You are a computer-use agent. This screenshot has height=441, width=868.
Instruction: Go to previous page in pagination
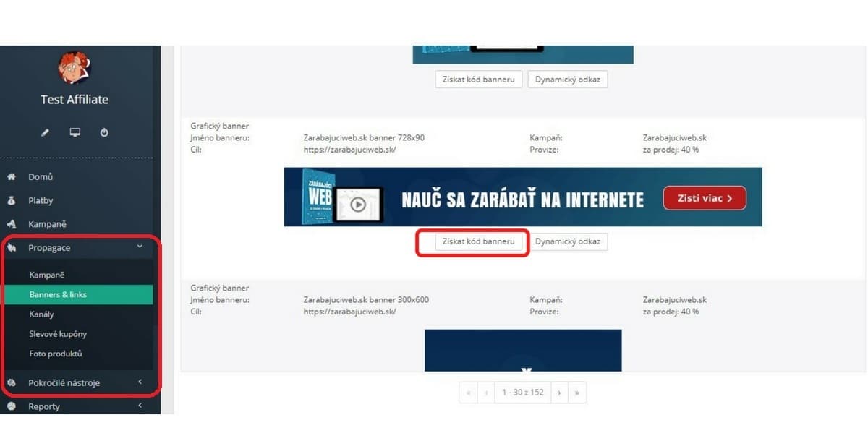click(x=486, y=393)
